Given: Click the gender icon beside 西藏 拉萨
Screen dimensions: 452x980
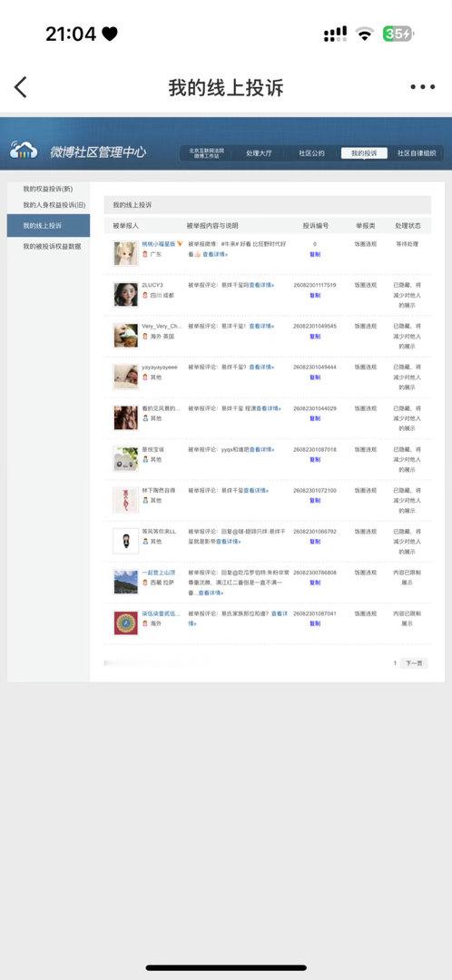Looking at the screenshot, I should [x=145, y=583].
